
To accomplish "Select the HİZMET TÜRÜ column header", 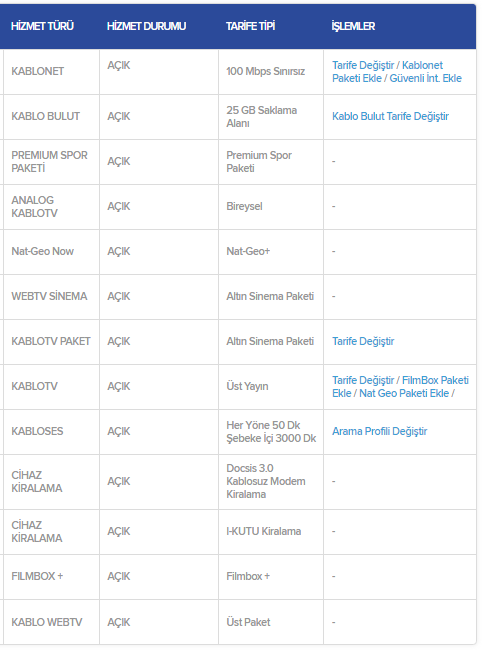I will pos(42,26).
